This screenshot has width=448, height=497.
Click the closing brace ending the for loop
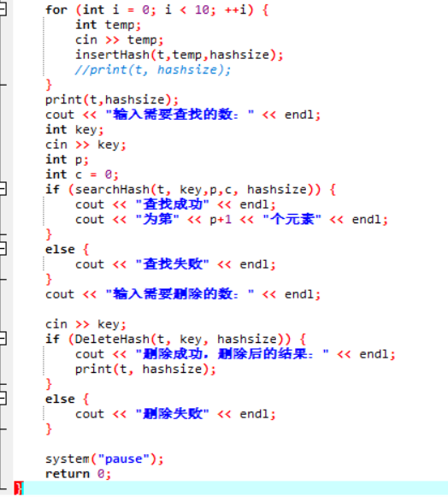pos(49,85)
